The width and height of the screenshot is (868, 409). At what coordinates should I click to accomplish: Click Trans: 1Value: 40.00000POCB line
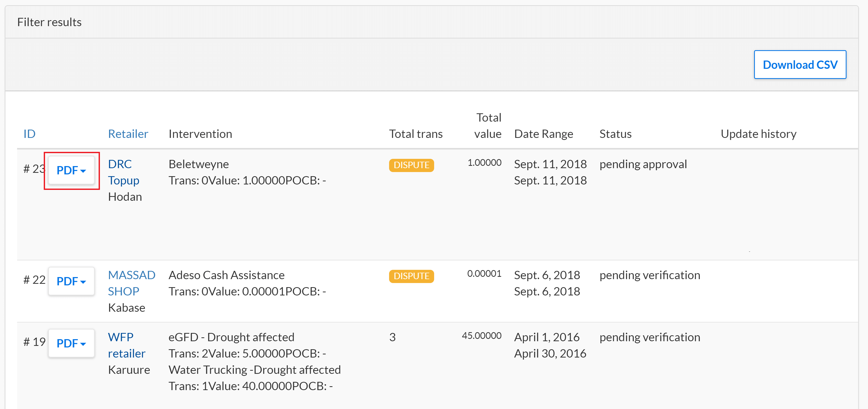(x=250, y=386)
